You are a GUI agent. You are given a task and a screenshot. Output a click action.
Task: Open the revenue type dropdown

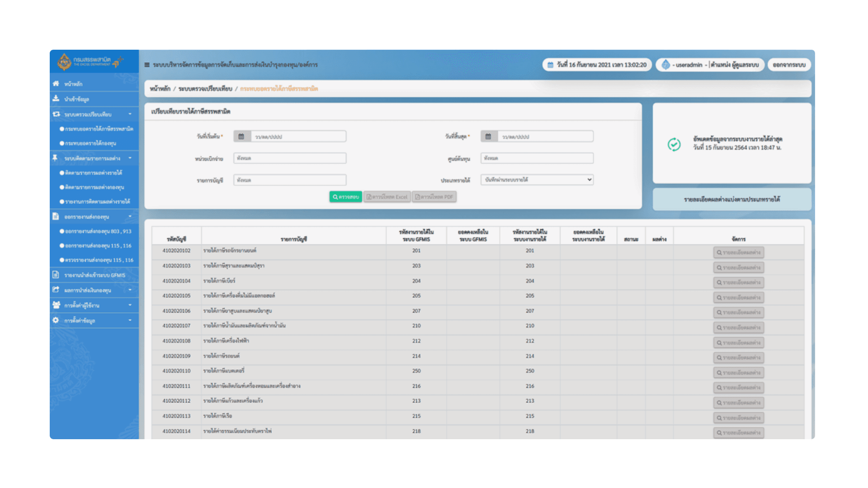(x=537, y=180)
